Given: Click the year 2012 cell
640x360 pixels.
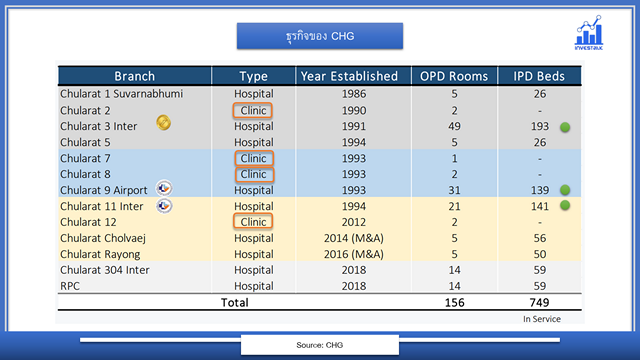Looking at the screenshot, I should [354, 222].
